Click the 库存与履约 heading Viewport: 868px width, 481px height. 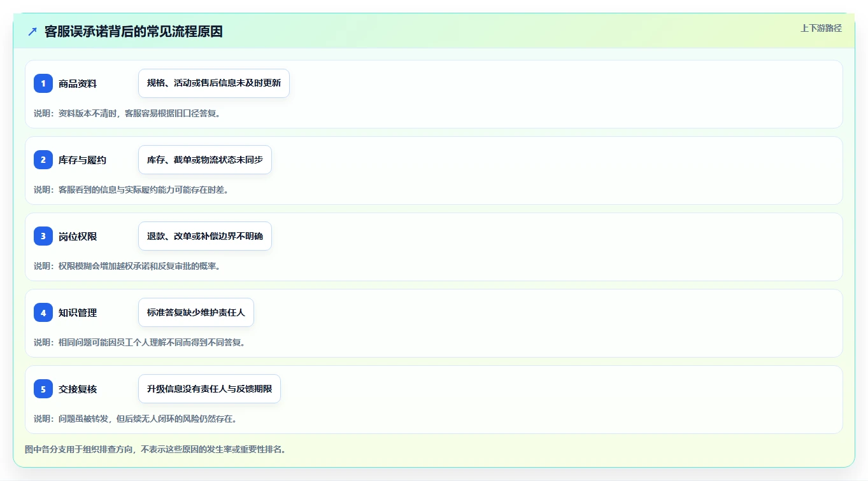82,160
